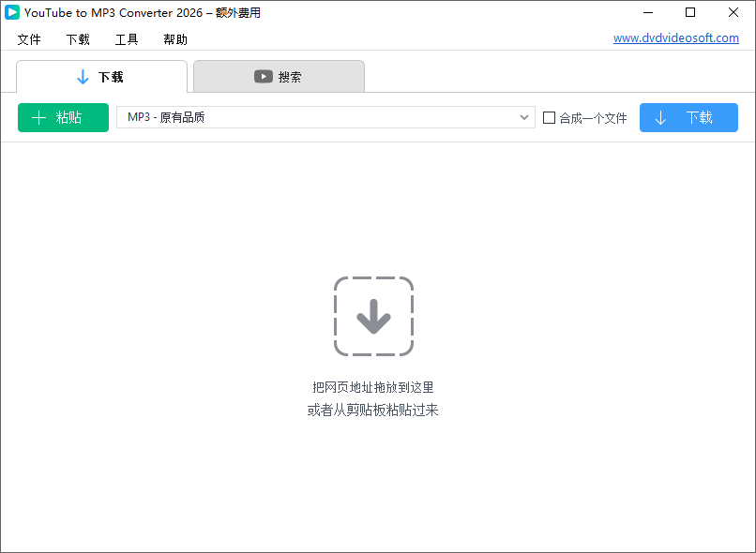Click the application logo in the title bar

tap(12, 12)
